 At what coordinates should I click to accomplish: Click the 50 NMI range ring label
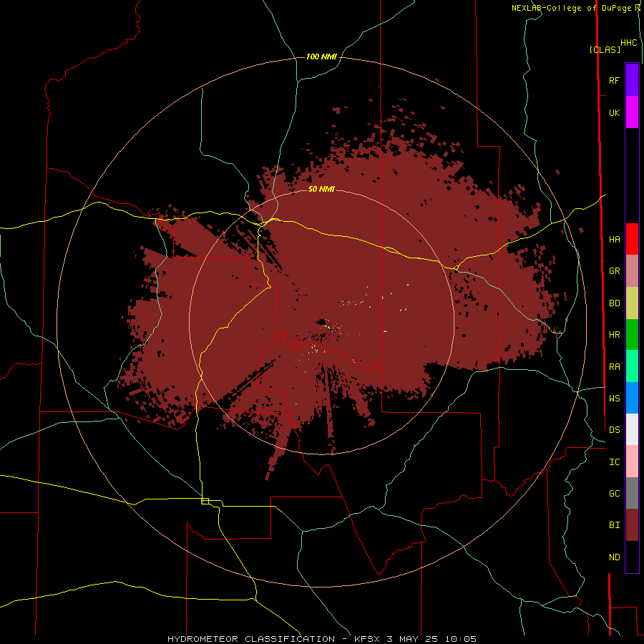point(321,189)
